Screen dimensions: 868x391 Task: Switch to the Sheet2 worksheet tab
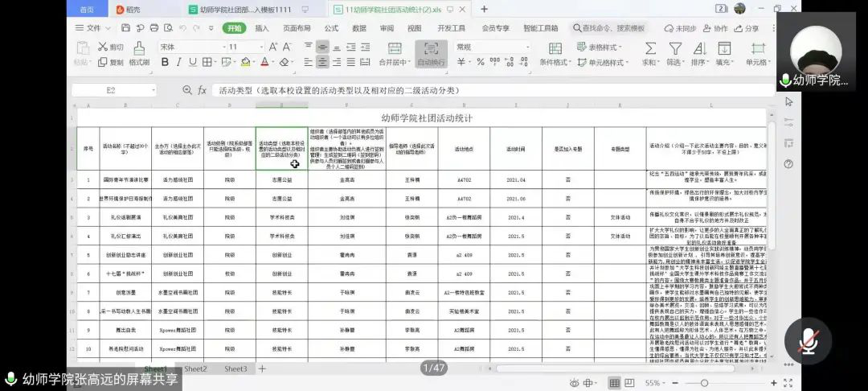pyautogui.click(x=195, y=368)
